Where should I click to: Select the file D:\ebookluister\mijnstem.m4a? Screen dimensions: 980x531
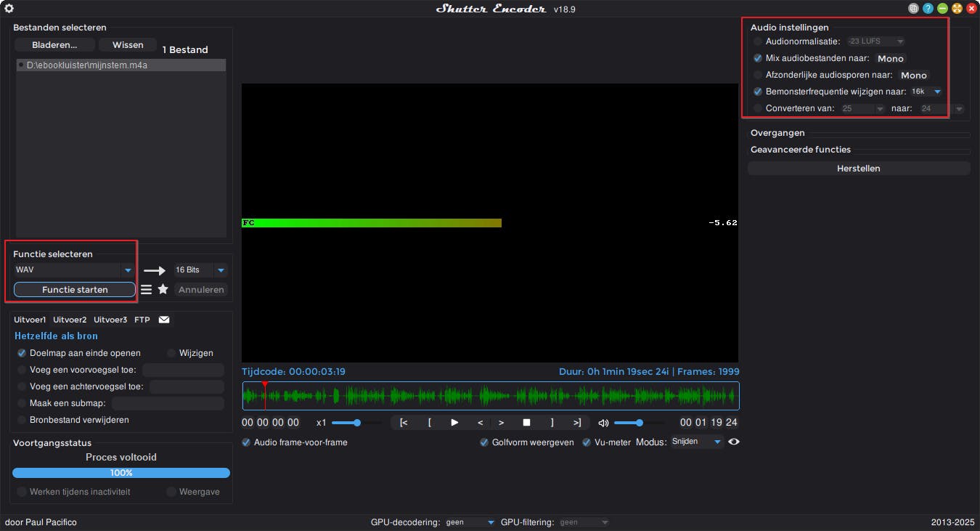[121, 65]
